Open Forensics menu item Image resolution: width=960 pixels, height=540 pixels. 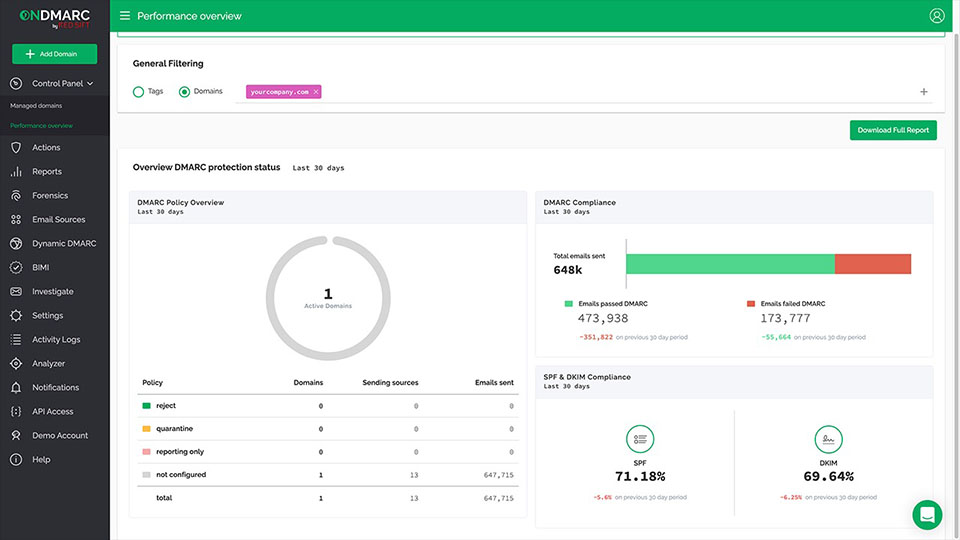(x=50, y=195)
